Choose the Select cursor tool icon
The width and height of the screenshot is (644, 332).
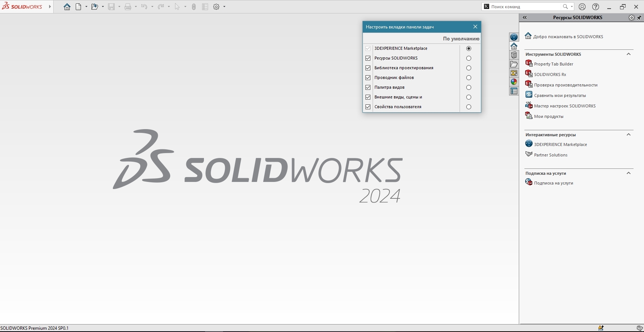(x=177, y=7)
